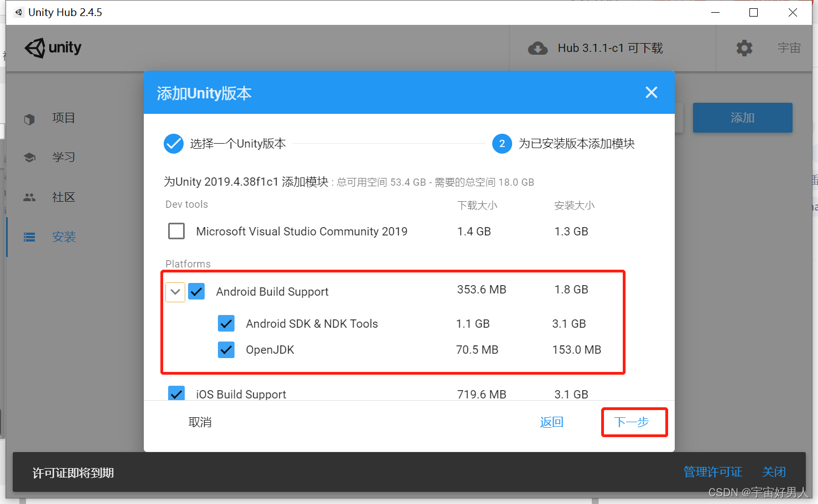Screen dimensions: 818x504
Task: Click 719.6 MB iOS download size
Action: 482,394
